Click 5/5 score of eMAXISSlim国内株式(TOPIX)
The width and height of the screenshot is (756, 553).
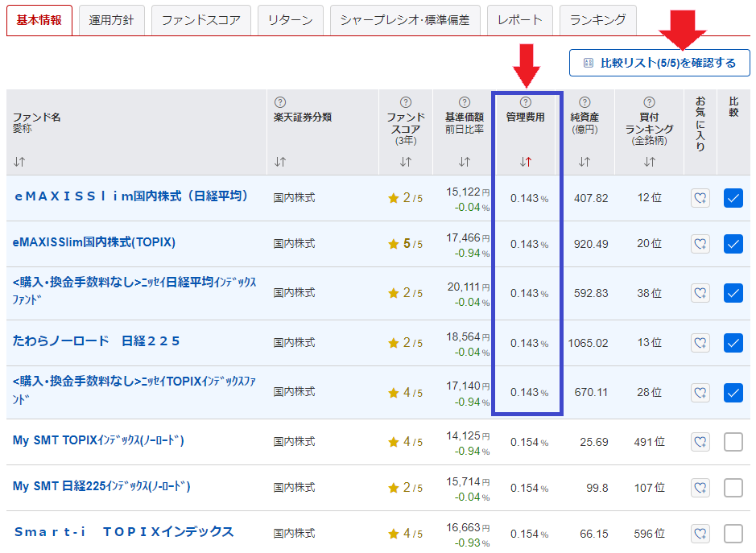pyautogui.click(x=406, y=244)
